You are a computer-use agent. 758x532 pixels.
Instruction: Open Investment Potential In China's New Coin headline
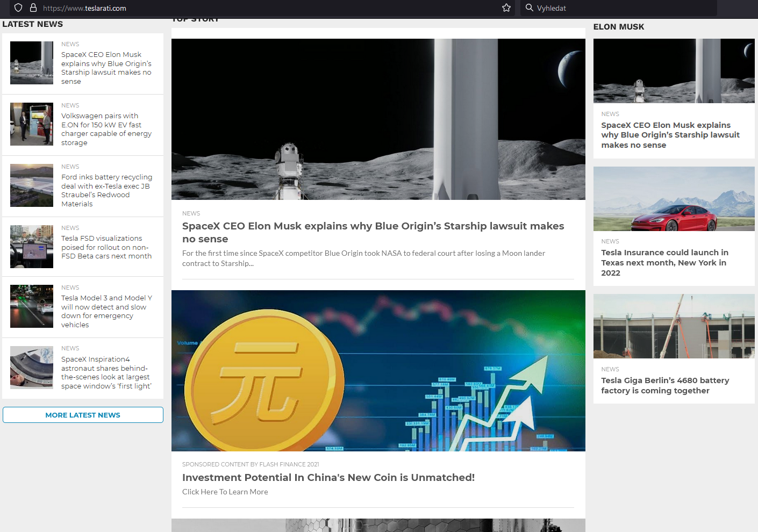328,477
